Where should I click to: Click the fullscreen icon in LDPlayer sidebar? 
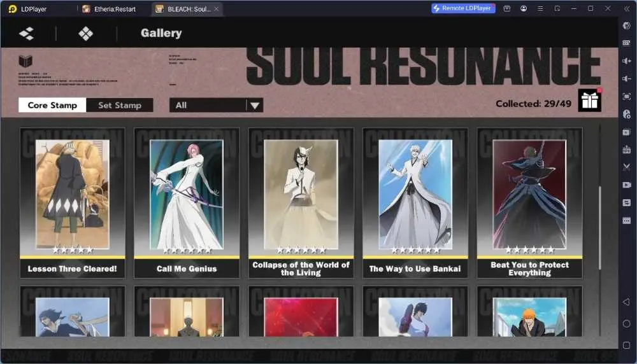click(x=626, y=96)
